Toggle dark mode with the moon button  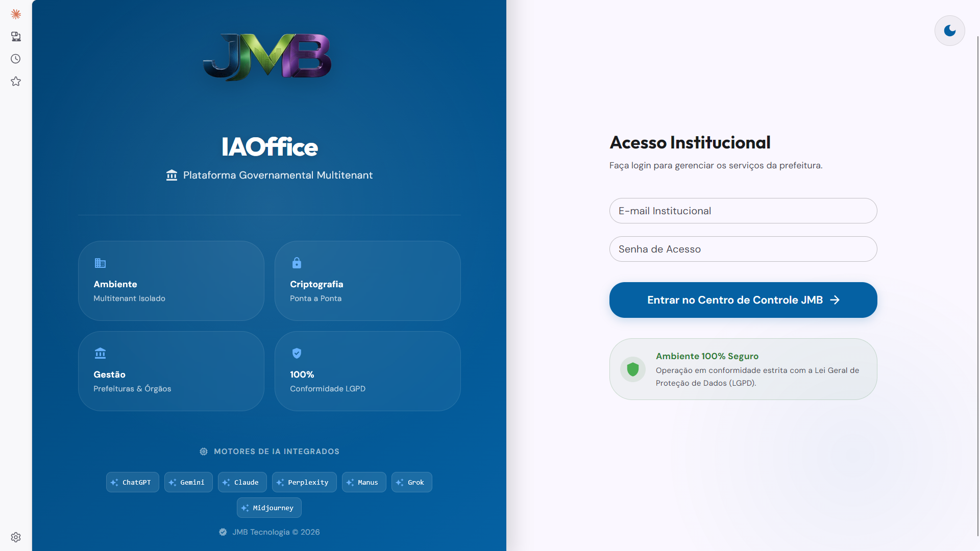[x=949, y=30]
